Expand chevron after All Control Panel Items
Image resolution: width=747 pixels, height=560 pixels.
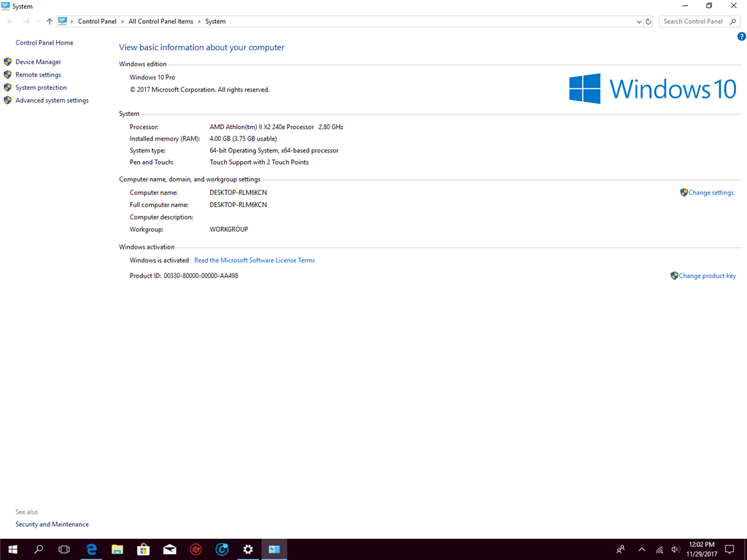coord(199,21)
